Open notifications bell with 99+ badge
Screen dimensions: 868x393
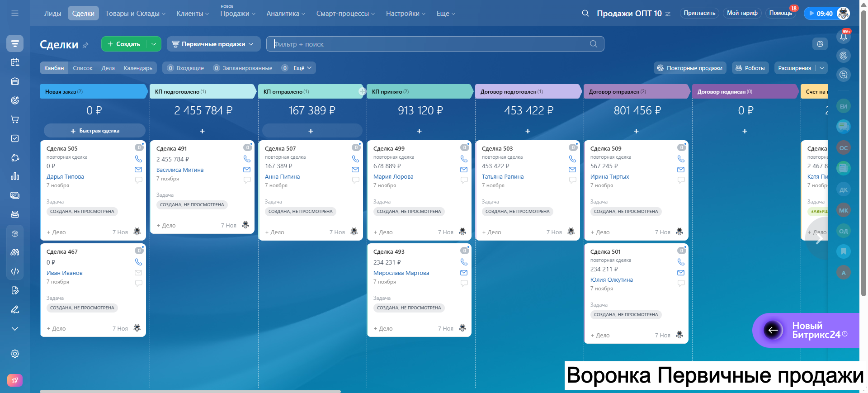(844, 37)
